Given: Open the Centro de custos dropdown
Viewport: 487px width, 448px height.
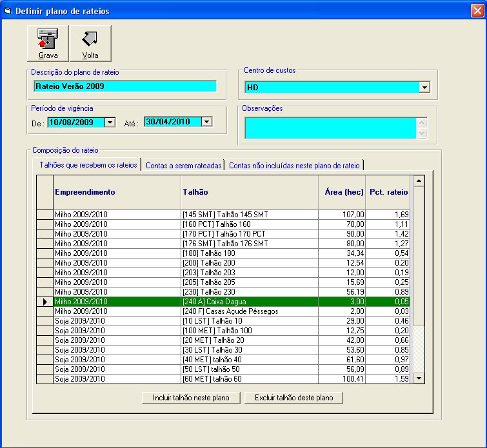Looking at the screenshot, I should click(424, 88).
